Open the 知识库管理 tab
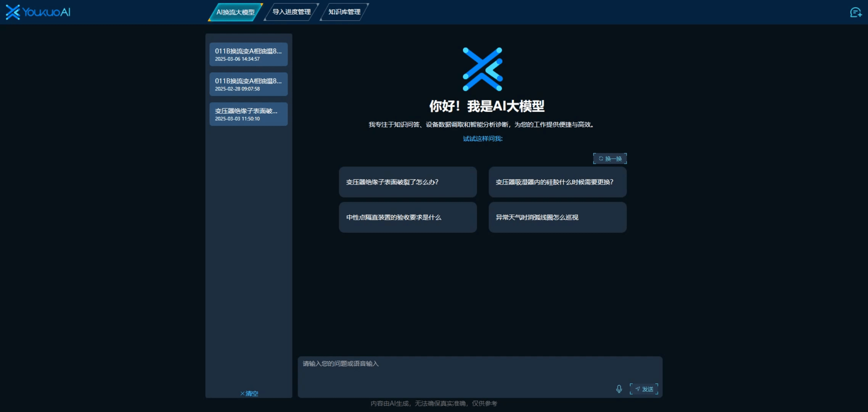Viewport: 868px width, 412px height. [x=344, y=12]
